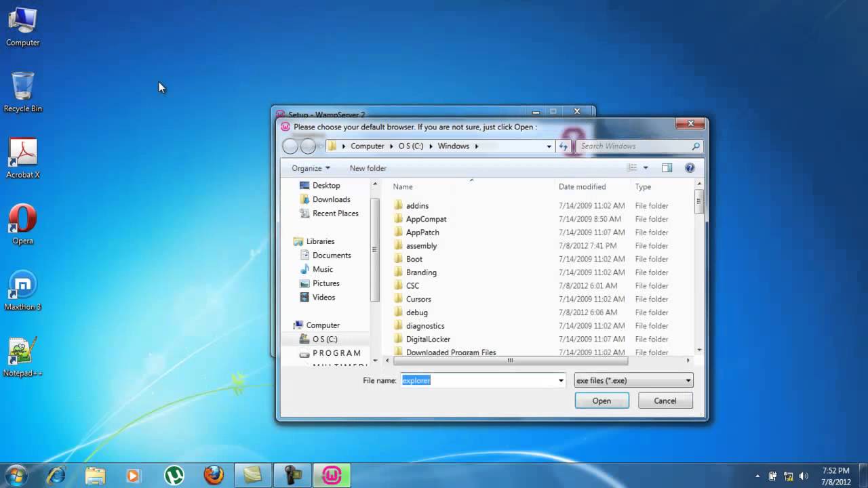Select the Notepad++ desktop shortcut
The height and width of the screenshot is (488, 868).
tap(22, 357)
